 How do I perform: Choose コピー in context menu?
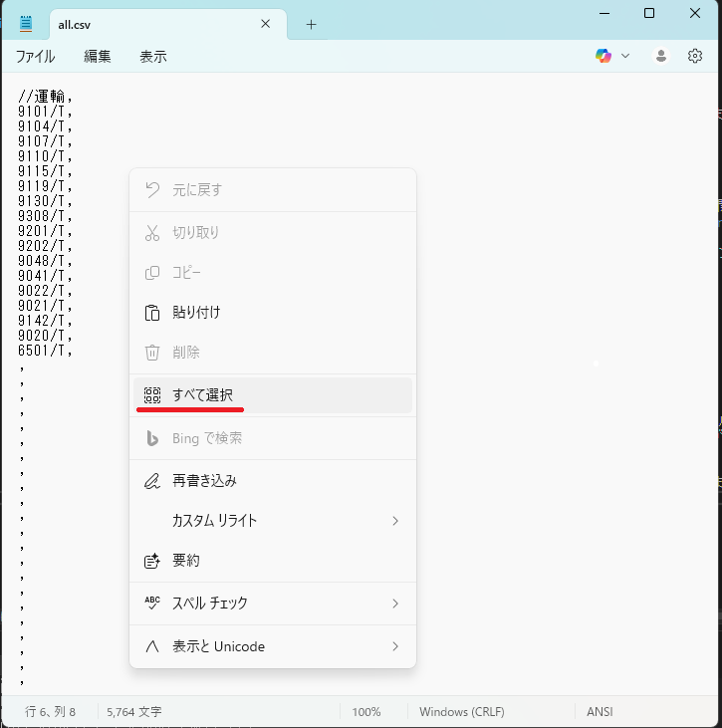pyautogui.click(x=273, y=273)
